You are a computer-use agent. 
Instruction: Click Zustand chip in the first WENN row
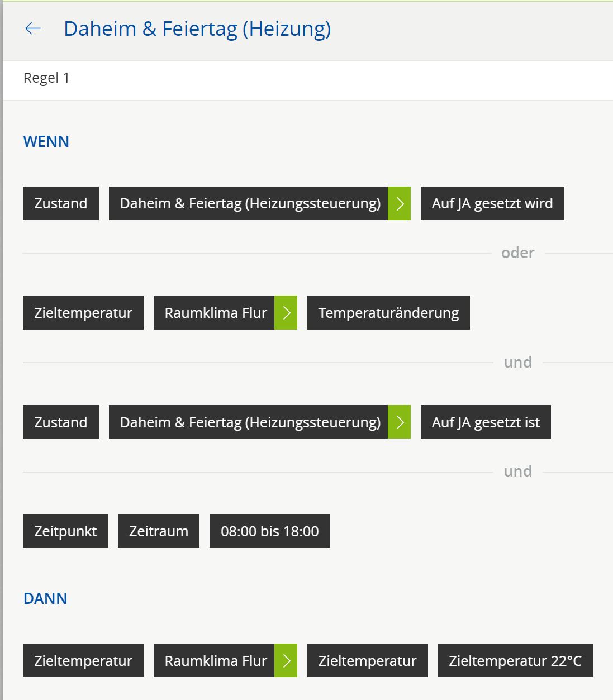click(x=61, y=203)
